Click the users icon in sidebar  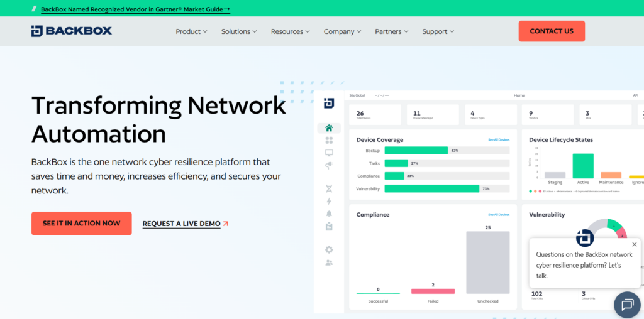(329, 262)
